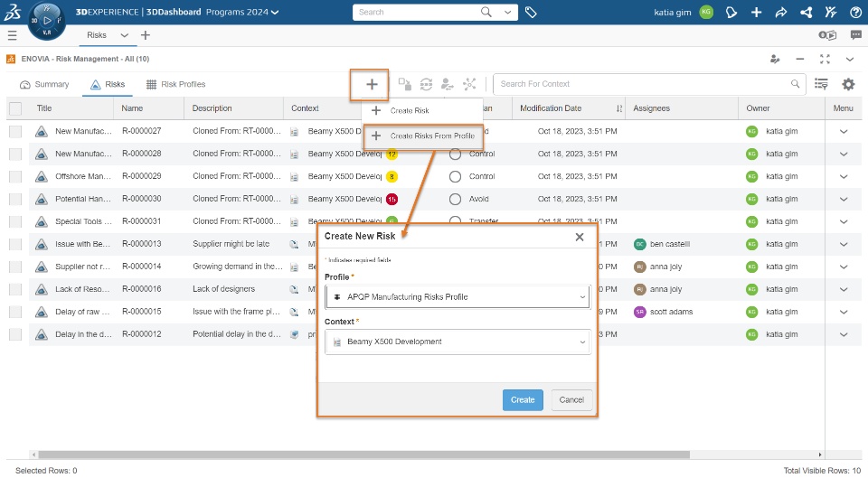The height and width of the screenshot is (487, 868).
Task: Check the row R-0000030 checkbox
Action: click(15, 199)
